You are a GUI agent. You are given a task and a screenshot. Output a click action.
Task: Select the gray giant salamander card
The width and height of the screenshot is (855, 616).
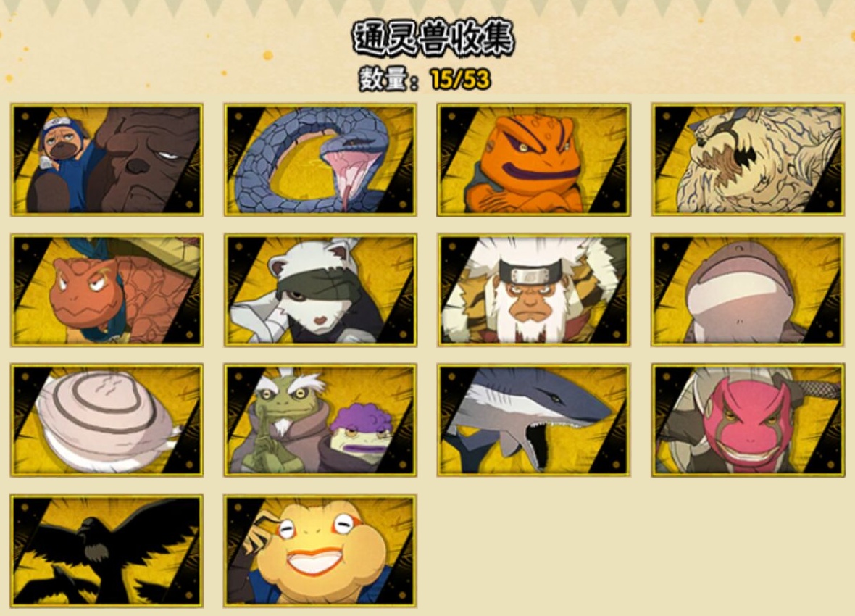pyautogui.click(x=748, y=291)
